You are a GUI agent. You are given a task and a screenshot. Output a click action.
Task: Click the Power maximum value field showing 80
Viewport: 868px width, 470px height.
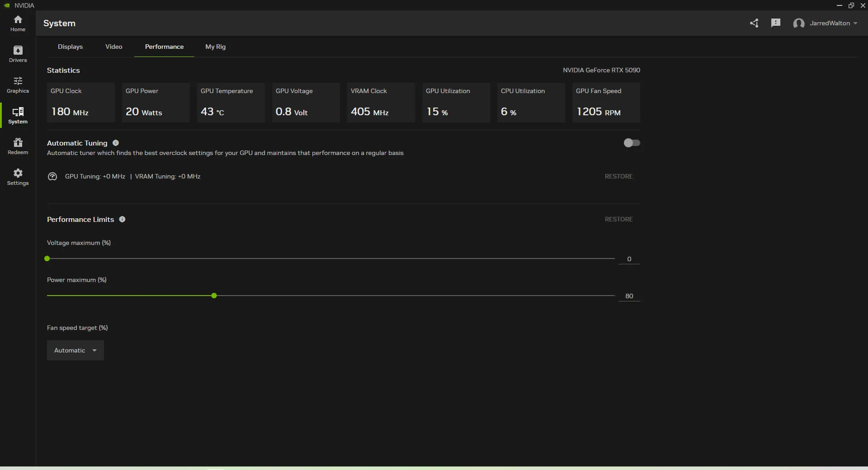(x=629, y=296)
